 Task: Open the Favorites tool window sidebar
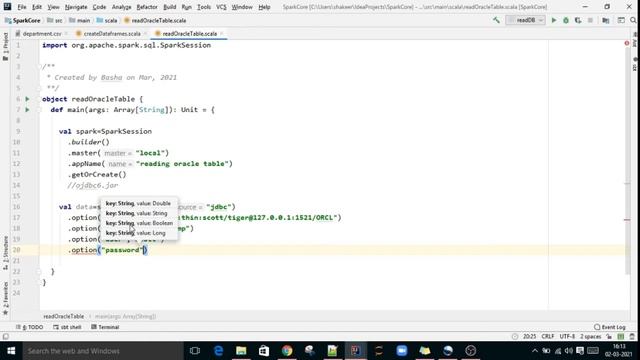pos(5,297)
